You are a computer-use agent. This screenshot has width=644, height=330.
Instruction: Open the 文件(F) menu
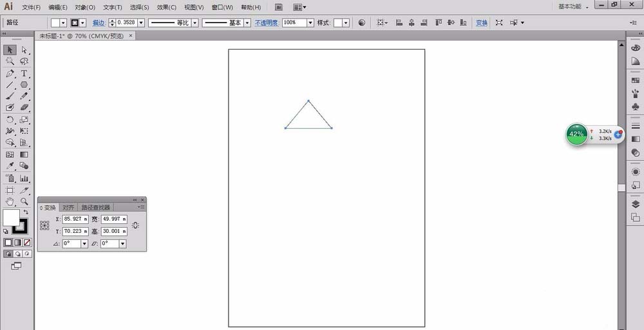pyautogui.click(x=31, y=7)
